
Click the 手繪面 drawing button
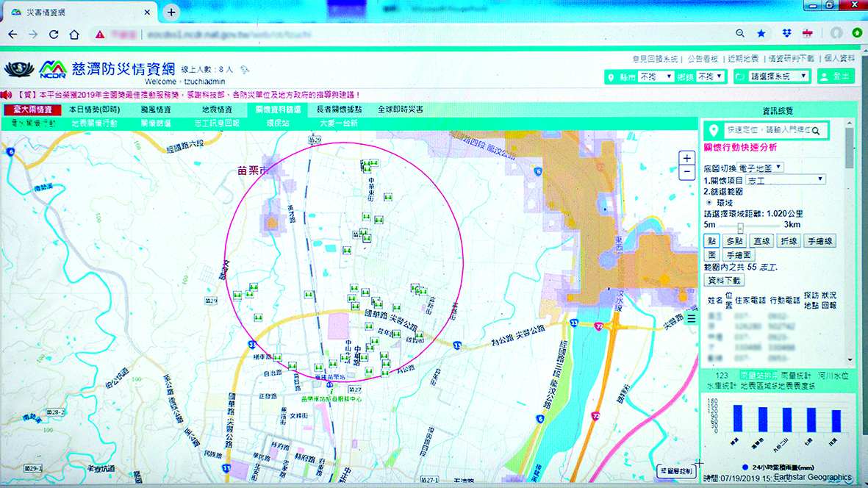[x=739, y=255]
